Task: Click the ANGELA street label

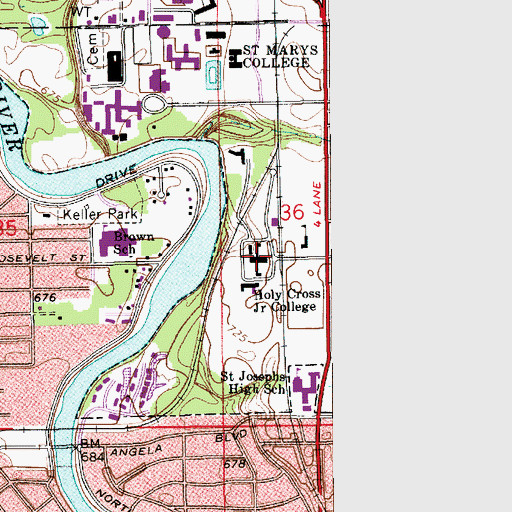Action: click(136, 451)
